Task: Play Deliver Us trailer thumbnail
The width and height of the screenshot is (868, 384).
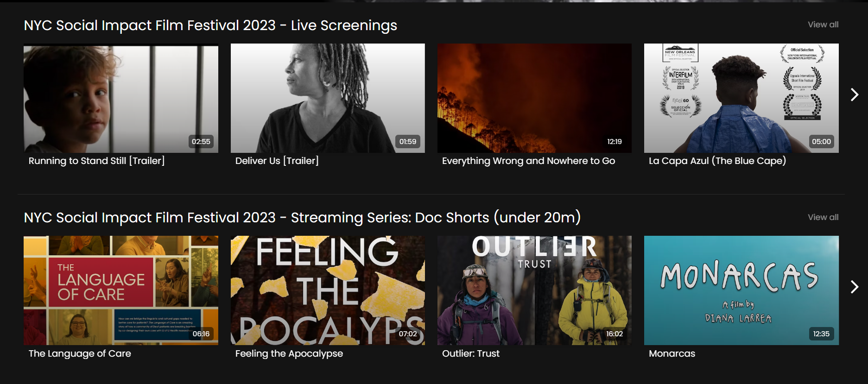Action: pos(328,98)
